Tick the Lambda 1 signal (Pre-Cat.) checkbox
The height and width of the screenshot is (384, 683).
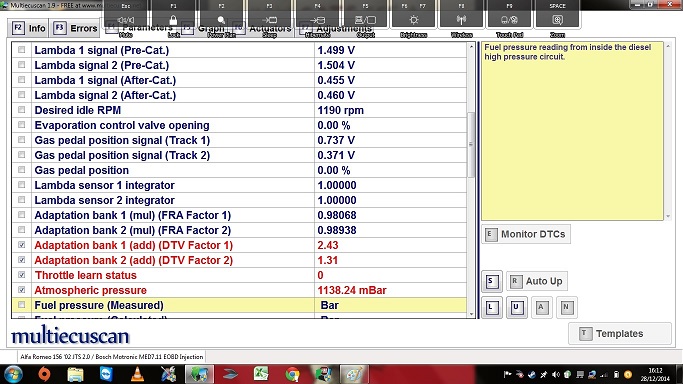(21, 50)
